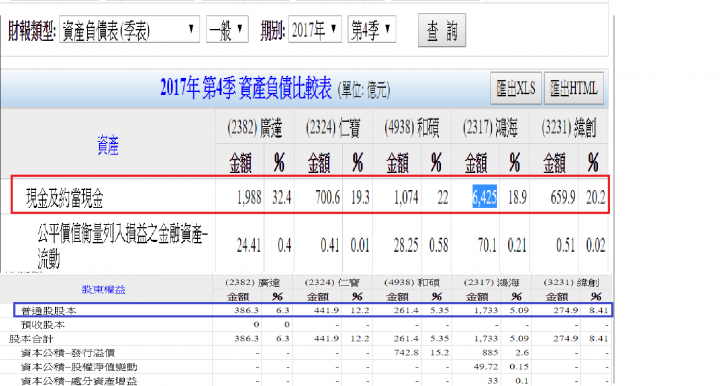Viewport: 720px width, 386px height.
Task: Click the 資本公積–股權淨值變動 row label
Action: click(79, 367)
